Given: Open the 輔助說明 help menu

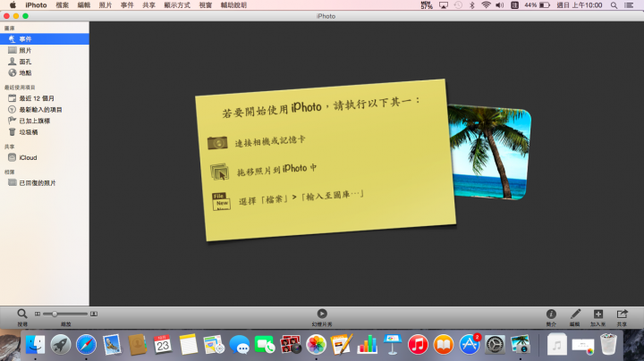Looking at the screenshot, I should (x=233, y=5).
